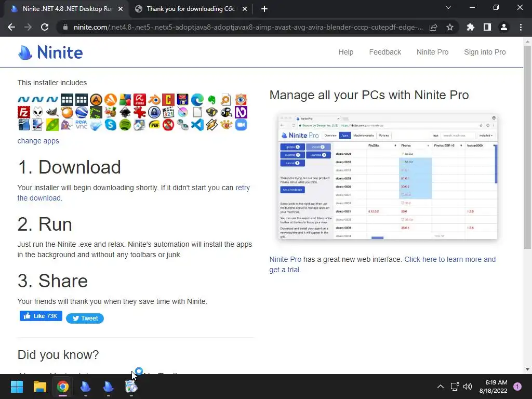Click the Evernote elephant icon

(x=212, y=100)
